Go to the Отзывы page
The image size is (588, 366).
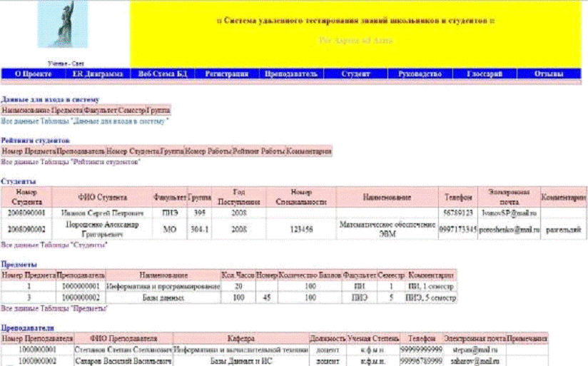click(x=549, y=73)
